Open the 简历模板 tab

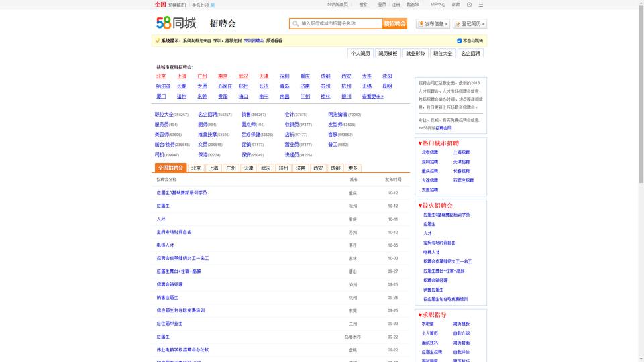pos(388,54)
